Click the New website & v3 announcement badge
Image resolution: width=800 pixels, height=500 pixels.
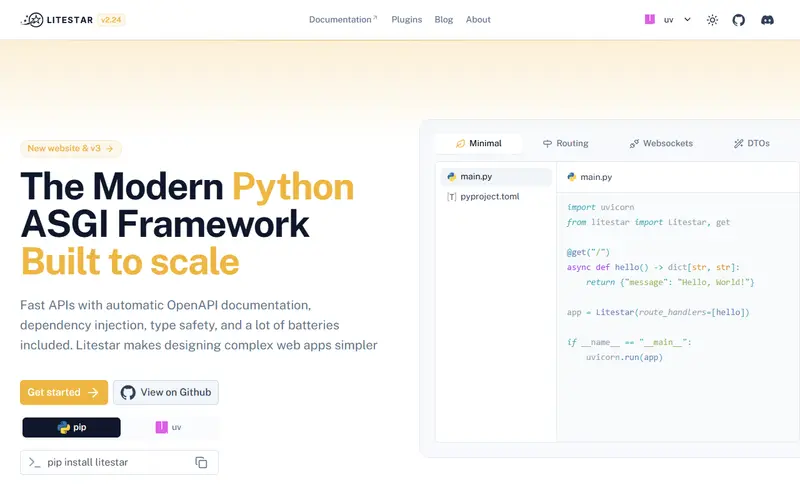click(70, 148)
